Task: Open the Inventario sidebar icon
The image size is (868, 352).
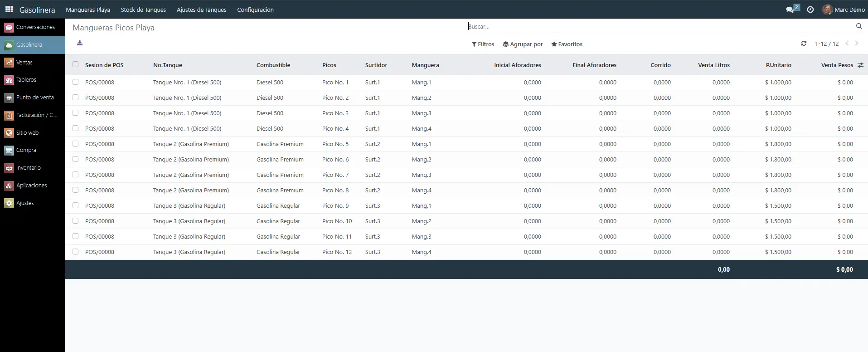Action: (9, 168)
